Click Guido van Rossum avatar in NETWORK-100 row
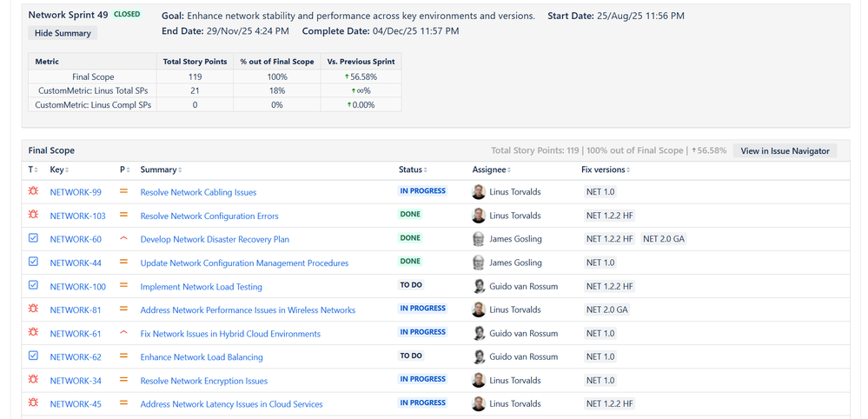The image size is (868, 419). [x=479, y=286]
